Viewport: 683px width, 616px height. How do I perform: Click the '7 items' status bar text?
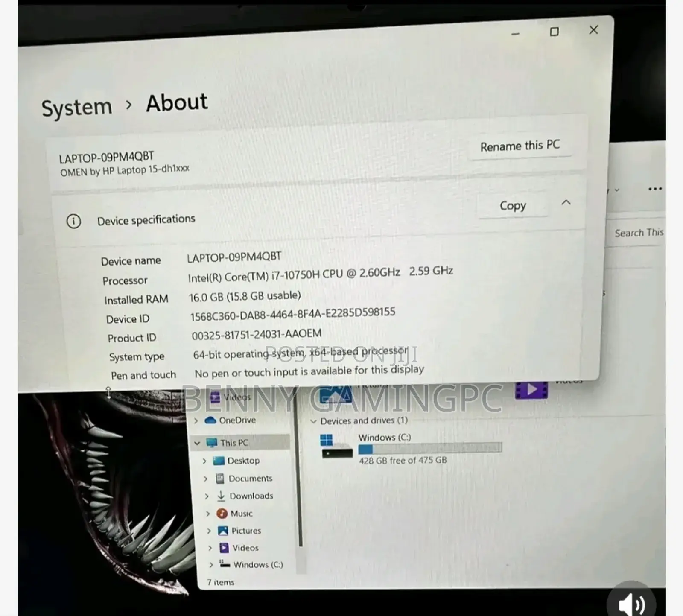click(221, 582)
